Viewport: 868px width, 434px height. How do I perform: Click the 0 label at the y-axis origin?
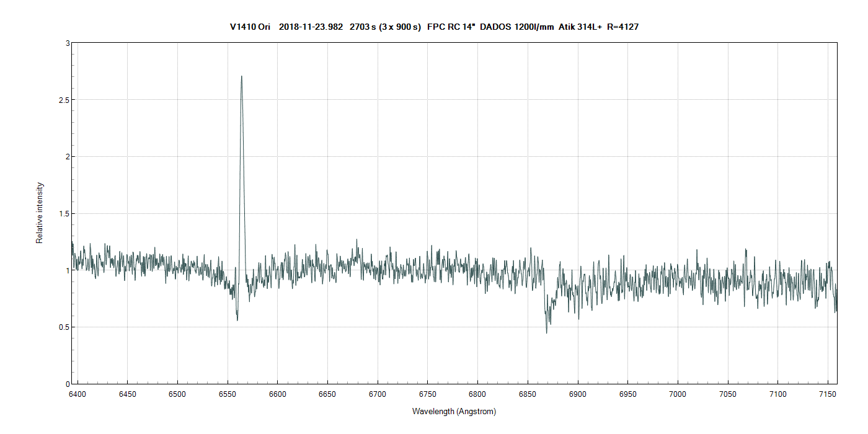tap(67, 384)
